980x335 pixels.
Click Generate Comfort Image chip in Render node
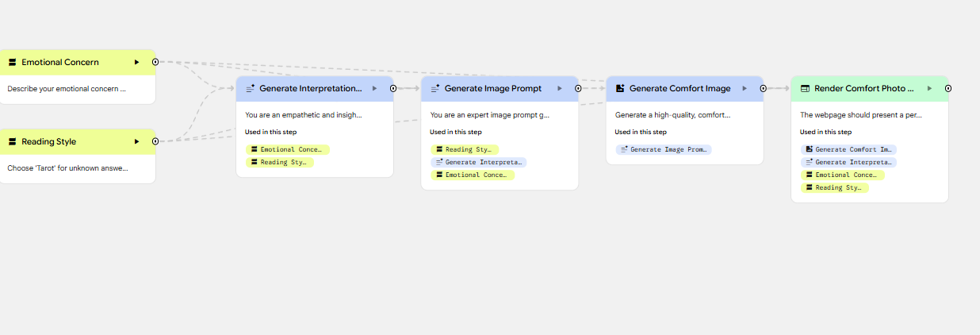click(x=848, y=149)
